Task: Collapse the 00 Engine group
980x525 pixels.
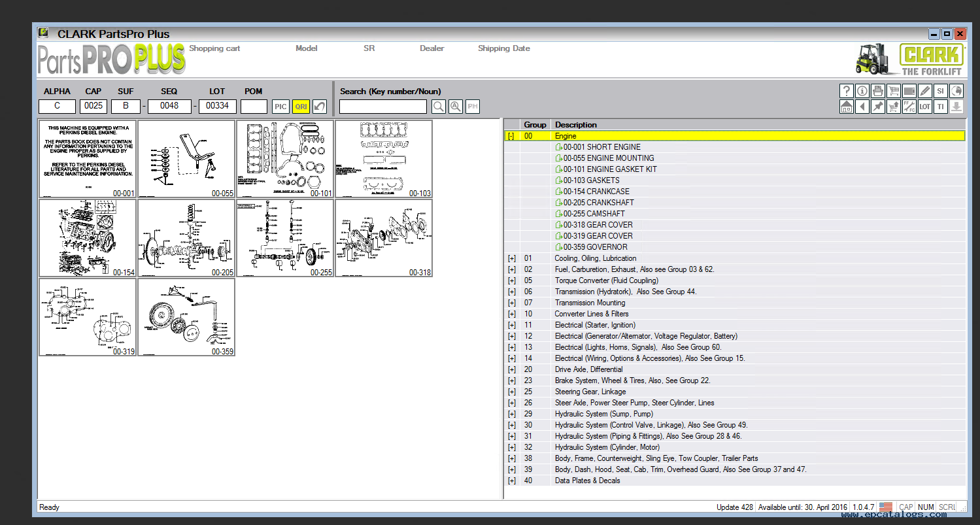Action: pyautogui.click(x=511, y=136)
